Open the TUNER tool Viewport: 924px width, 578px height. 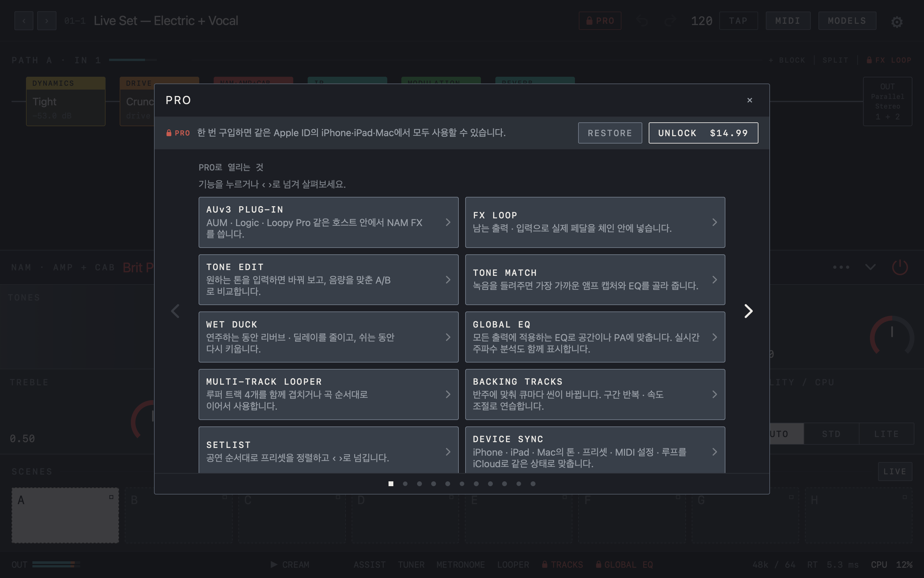(x=411, y=565)
